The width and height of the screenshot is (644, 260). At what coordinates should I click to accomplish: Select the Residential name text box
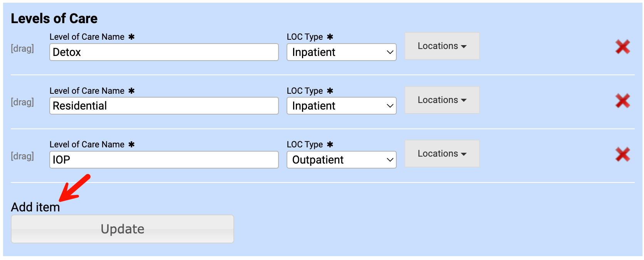tap(164, 106)
